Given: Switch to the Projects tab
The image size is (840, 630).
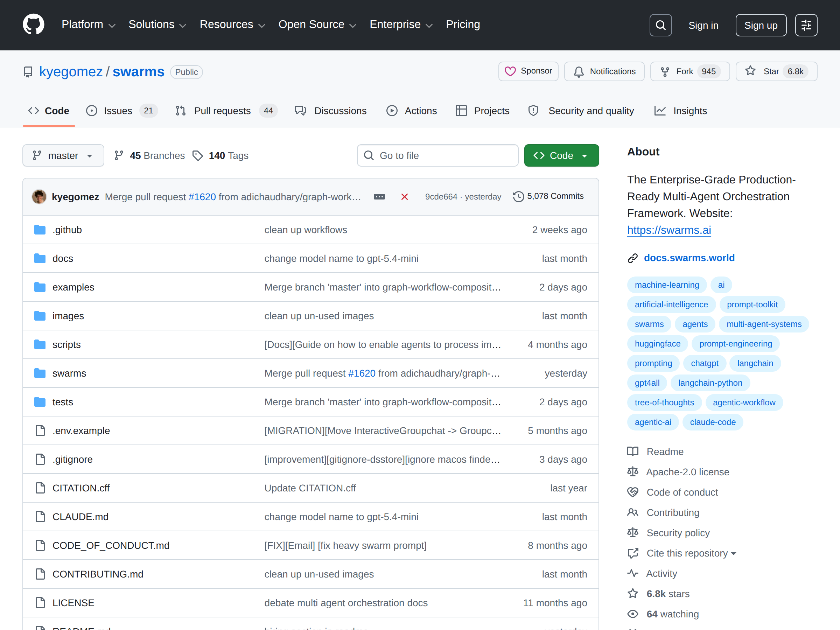Looking at the screenshot, I should coord(482,111).
